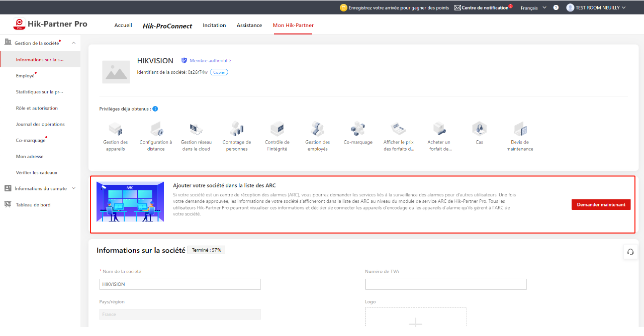This screenshot has width=644, height=336.
Task: Open the Centre de notification
Action: pos(485,8)
